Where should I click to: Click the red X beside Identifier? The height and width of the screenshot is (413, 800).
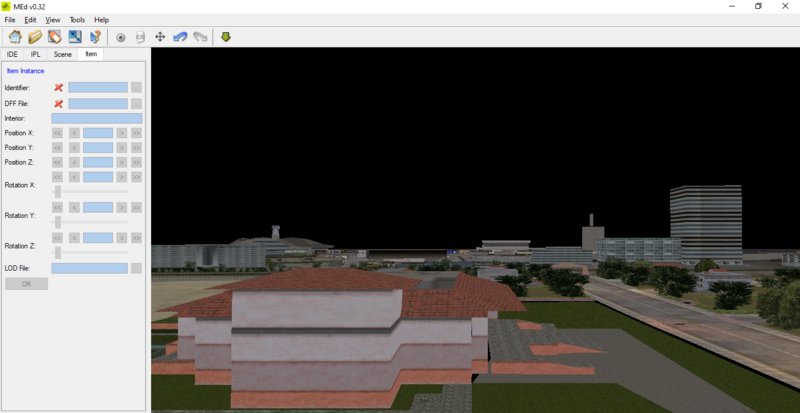pyautogui.click(x=59, y=88)
